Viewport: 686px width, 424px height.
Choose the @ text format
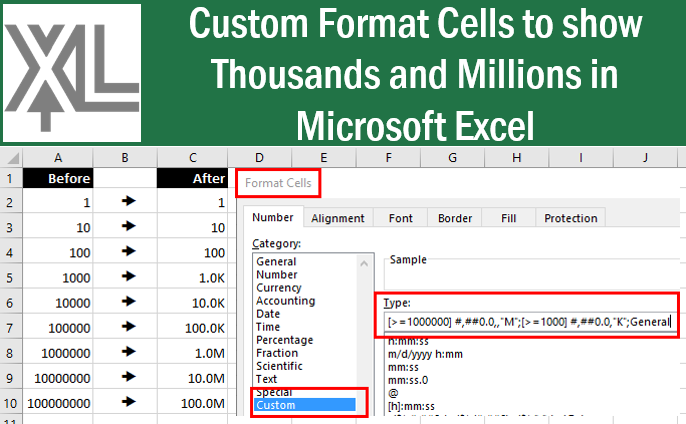point(393,393)
